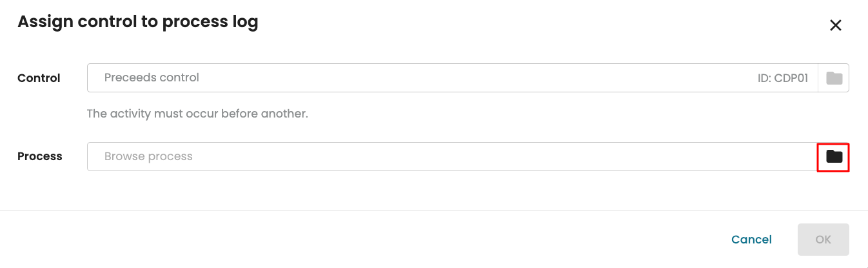Close the Assign control dialog

835,25
